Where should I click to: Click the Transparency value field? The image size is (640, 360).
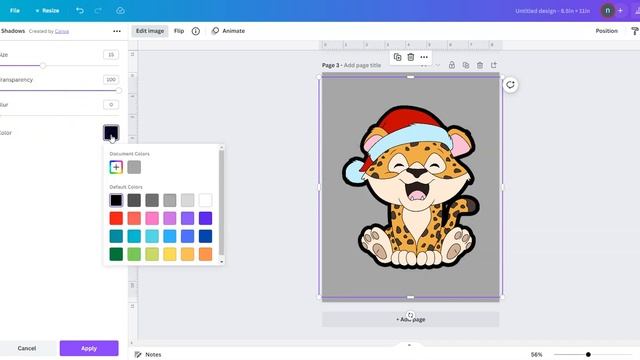[111, 80]
